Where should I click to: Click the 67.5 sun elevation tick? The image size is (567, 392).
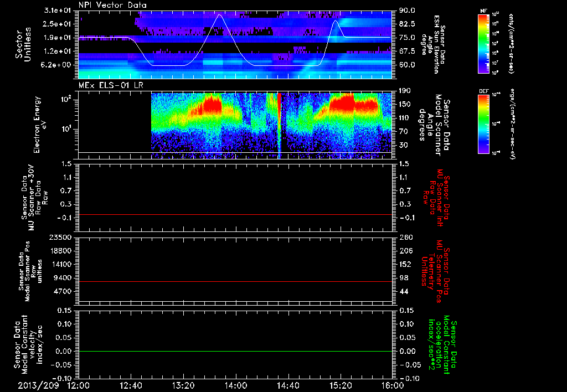[x=407, y=51]
